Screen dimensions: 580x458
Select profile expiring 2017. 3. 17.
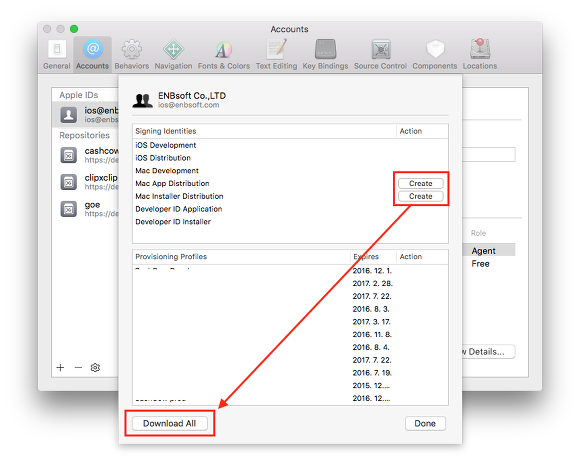(290, 322)
